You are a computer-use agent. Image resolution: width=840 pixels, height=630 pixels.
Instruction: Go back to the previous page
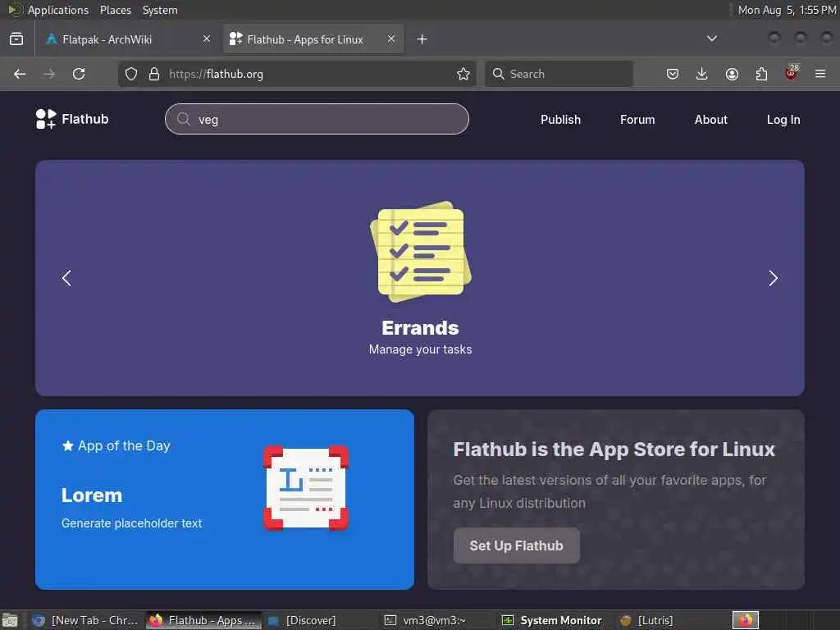20,74
